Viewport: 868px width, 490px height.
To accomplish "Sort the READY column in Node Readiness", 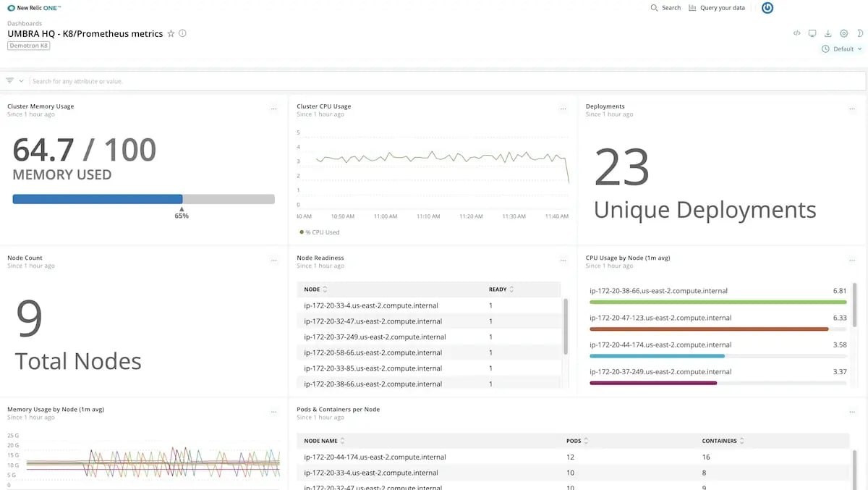I will click(x=499, y=289).
